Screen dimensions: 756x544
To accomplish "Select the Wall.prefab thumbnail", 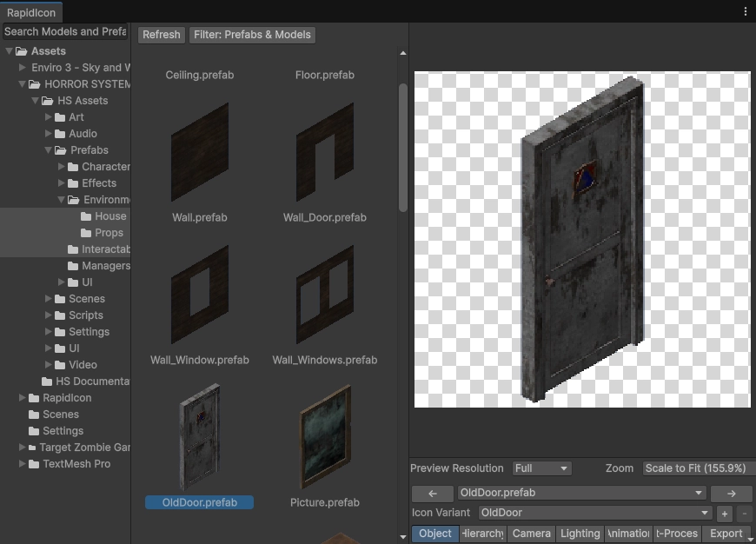I will click(x=200, y=152).
